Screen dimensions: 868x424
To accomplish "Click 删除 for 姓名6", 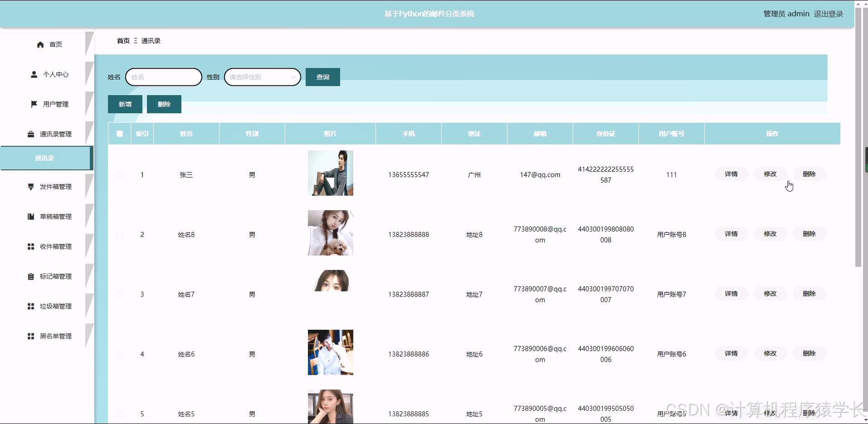I will [x=809, y=354].
